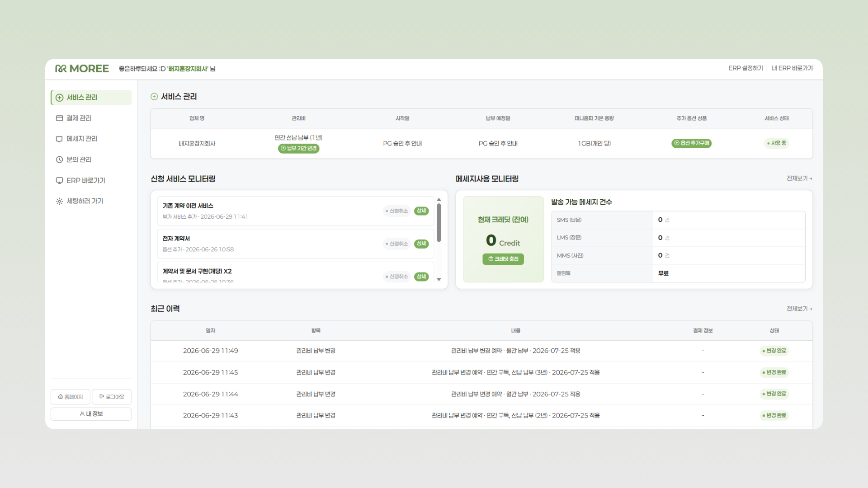This screenshot has width=868, height=488.
Task: Cancel 계약서 및 문서 구현 request
Action: coord(397,277)
